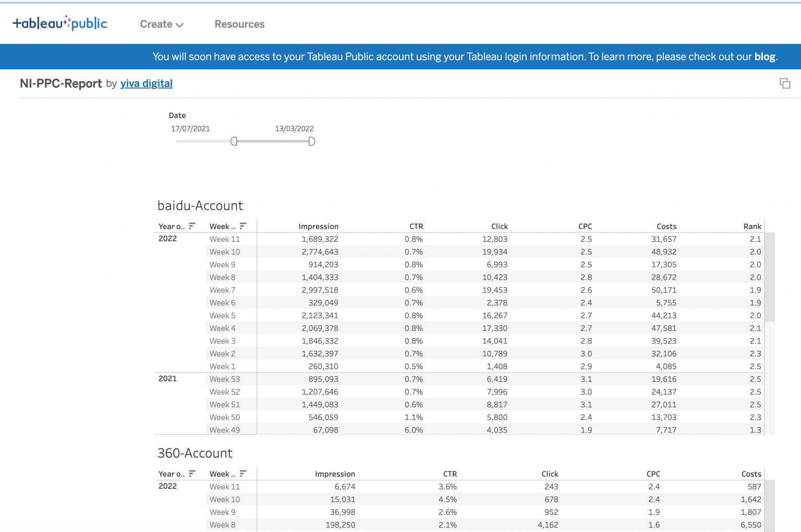Click the left handle of the Date slider
Image resolution: width=801 pixels, height=532 pixels.
(235, 141)
